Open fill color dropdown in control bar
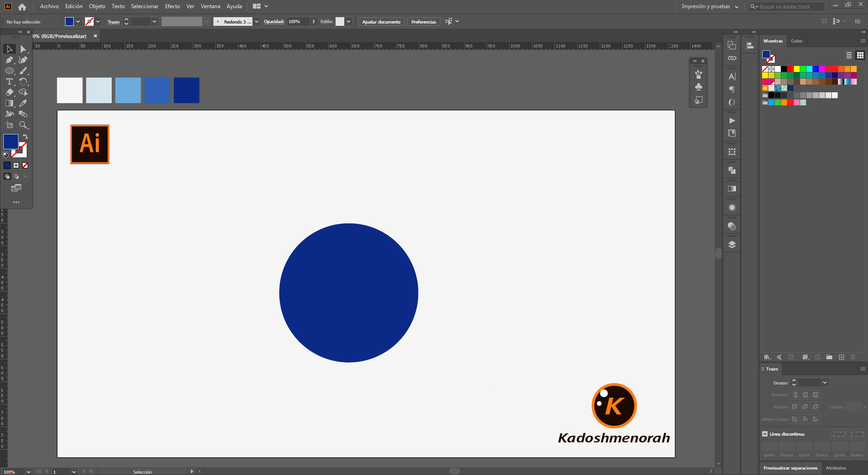This screenshot has height=475, width=868. [x=78, y=21]
